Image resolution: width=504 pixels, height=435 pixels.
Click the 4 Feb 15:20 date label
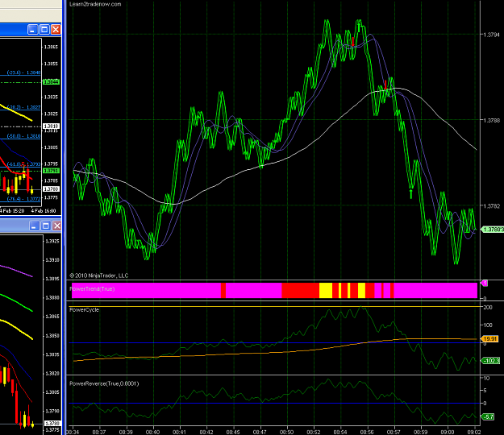tap(12, 211)
